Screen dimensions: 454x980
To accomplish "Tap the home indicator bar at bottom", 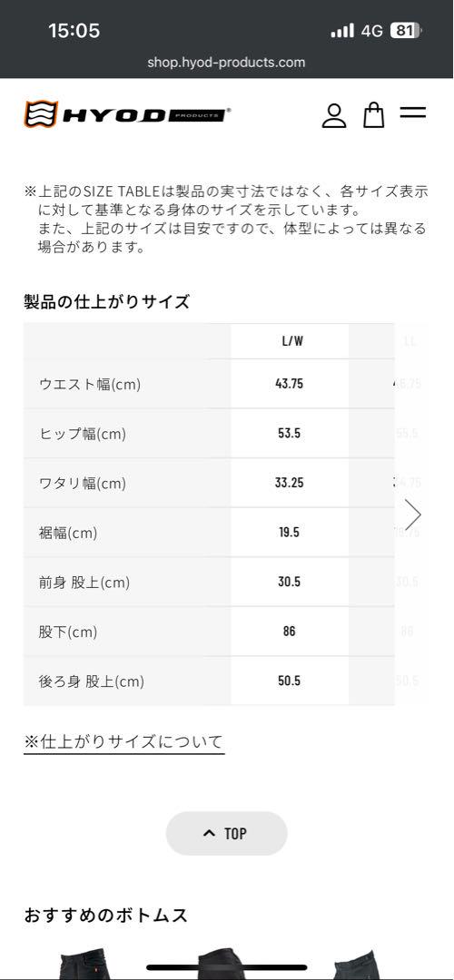I will 226,967.
